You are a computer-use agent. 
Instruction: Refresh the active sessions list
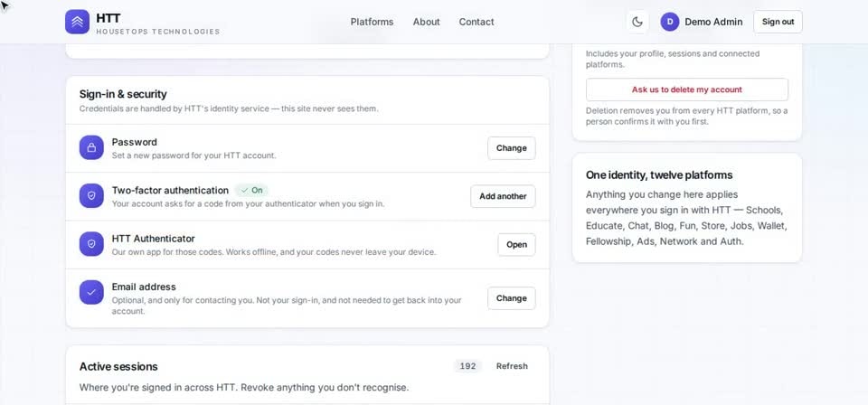(512, 366)
